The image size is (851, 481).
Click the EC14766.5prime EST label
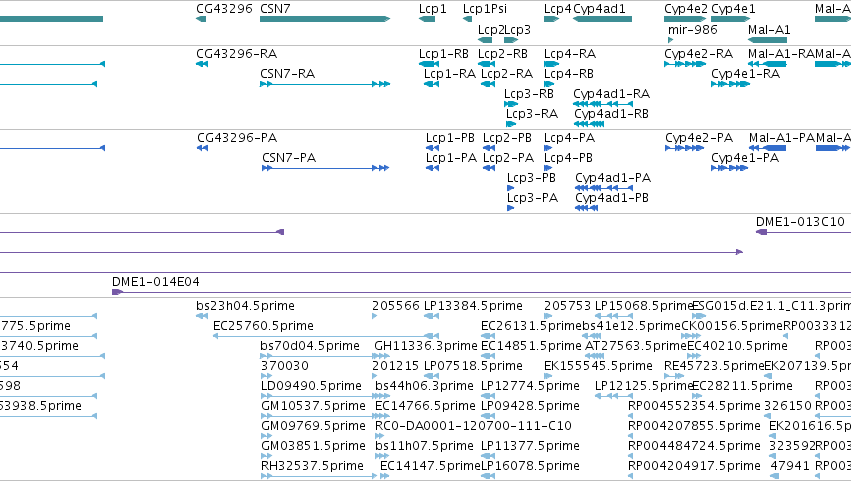tap(426, 407)
